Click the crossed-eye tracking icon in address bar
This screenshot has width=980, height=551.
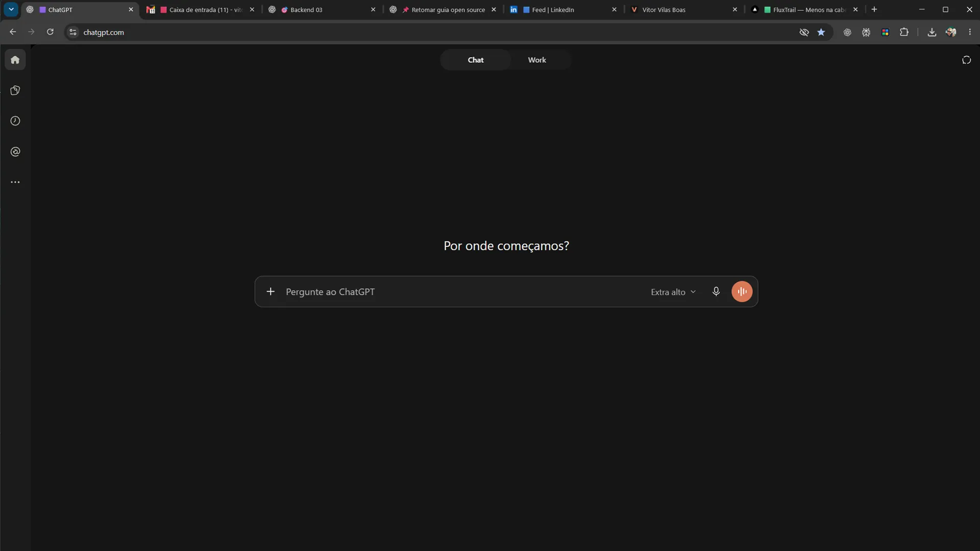(x=804, y=32)
